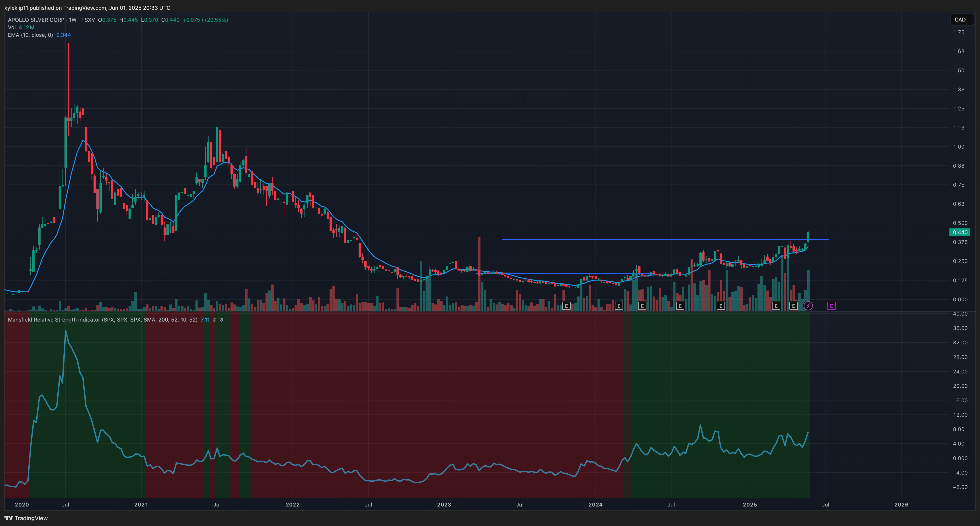The width and height of the screenshot is (980, 526).
Task: Click the 0.440 current price label
Action: 960,232
